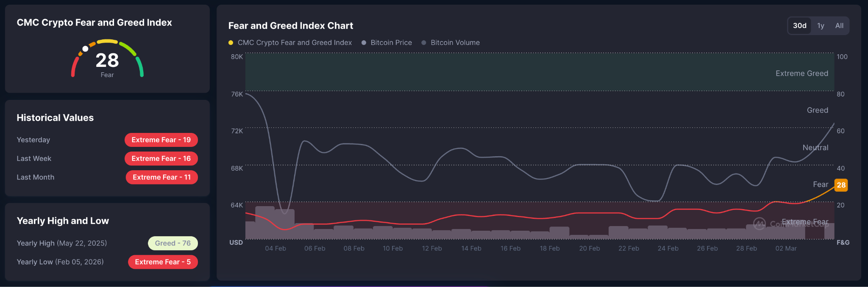The image size is (868, 287).
Task: Click the 'Extreme Greed' zone label
Action: (x=802, y=74)
